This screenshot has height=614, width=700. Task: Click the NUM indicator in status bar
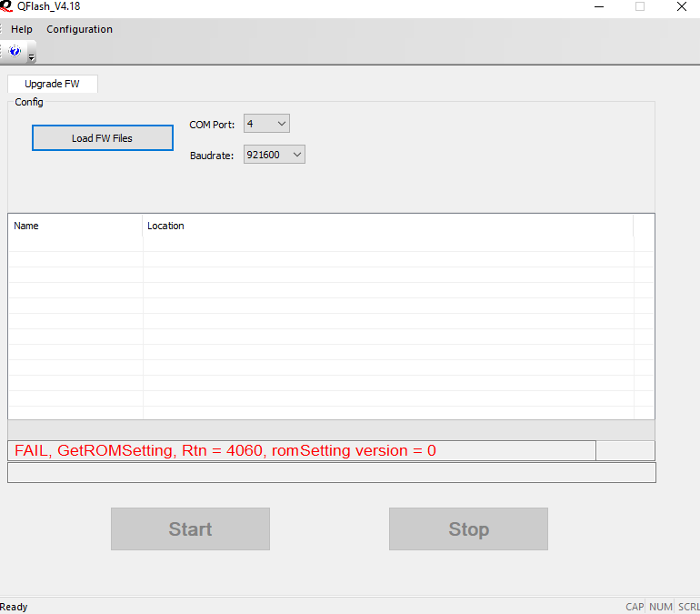[x=661, y=607]
